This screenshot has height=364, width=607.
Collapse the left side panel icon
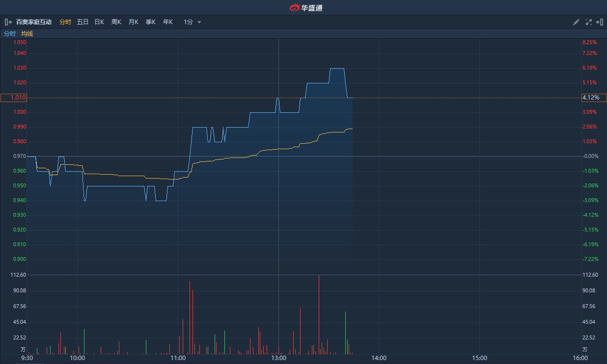coord(8,22)
